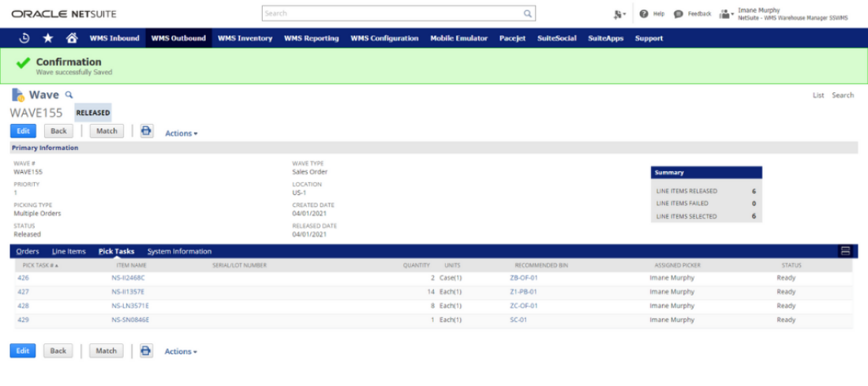Click the bottom Edit button
This screenshot has width=868, height=386.
tap(23, 350)
